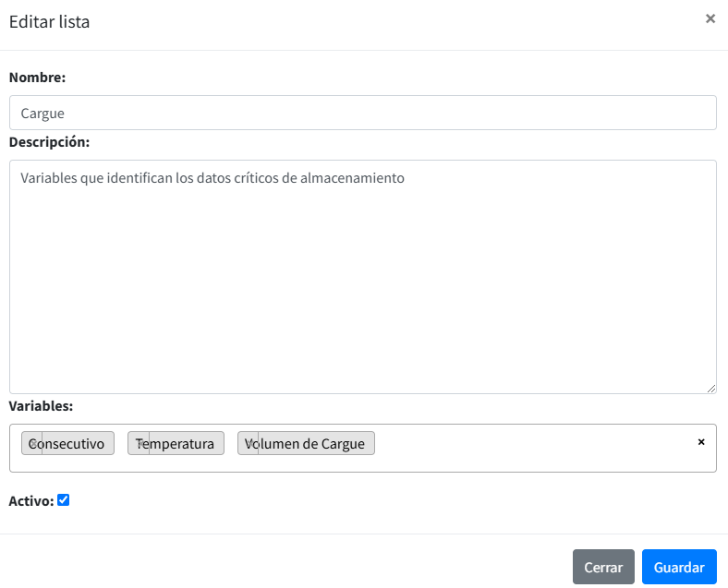Remove the Consecutivo variable tag

pyautogui.click(x=32, y=444)
